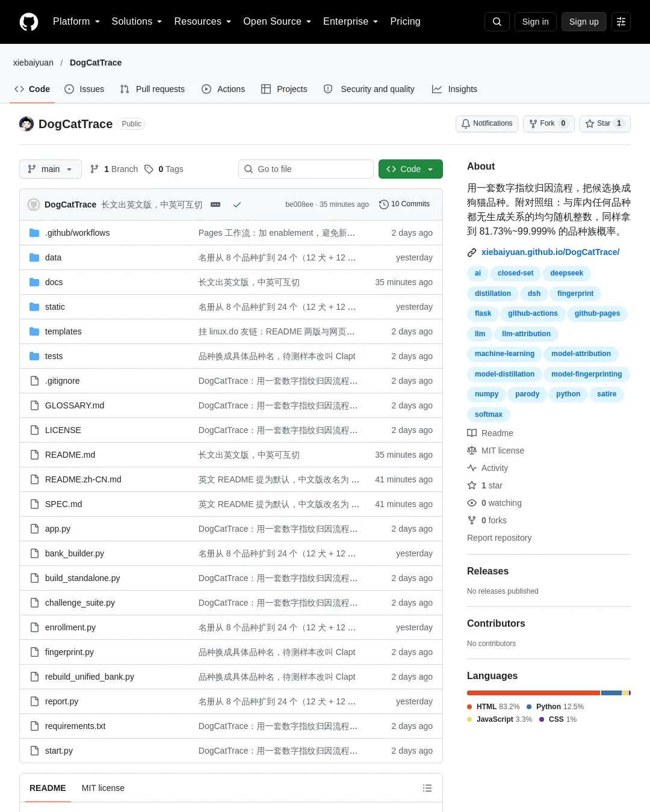This screenshot has width=650, height=812.
Task: Open the .github/workflows folder icon
Action: tap(34, 233)
